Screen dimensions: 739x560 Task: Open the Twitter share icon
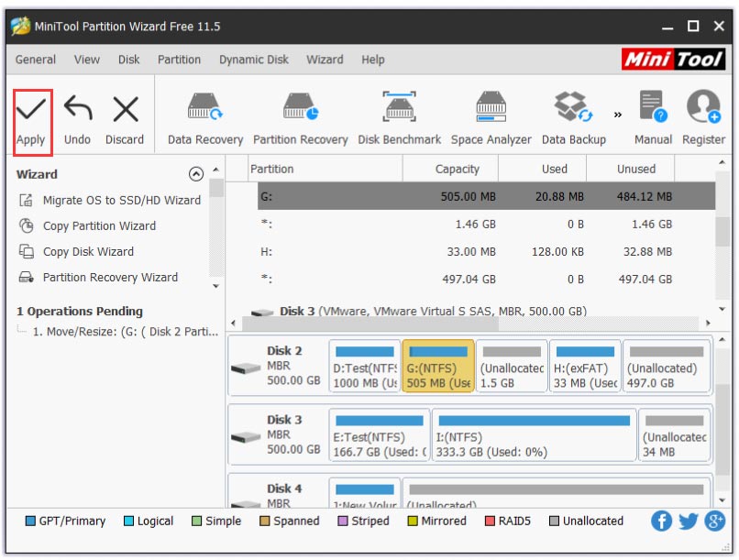(688, 522)
